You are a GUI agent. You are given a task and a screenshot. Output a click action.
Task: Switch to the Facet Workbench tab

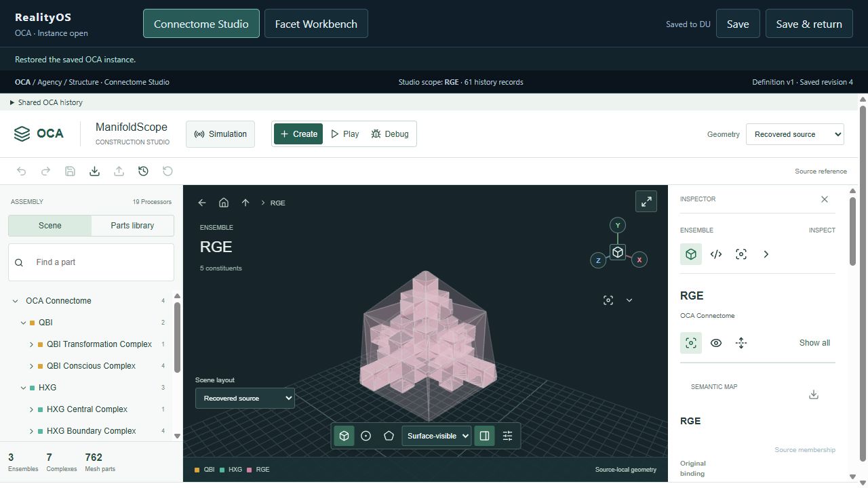pyautogui.click(x=316, y=24)
